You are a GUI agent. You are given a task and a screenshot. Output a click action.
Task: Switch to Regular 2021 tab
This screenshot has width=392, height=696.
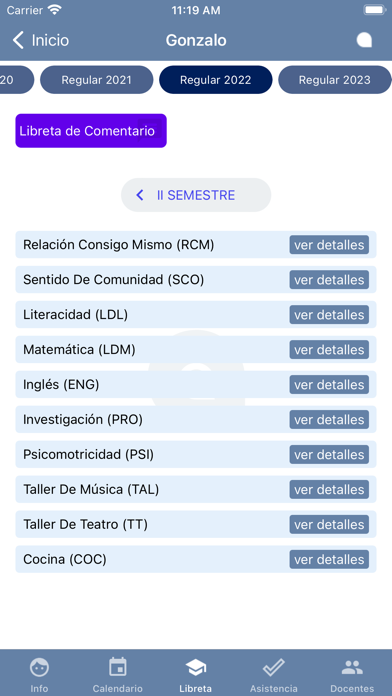(x=96, y=80)
